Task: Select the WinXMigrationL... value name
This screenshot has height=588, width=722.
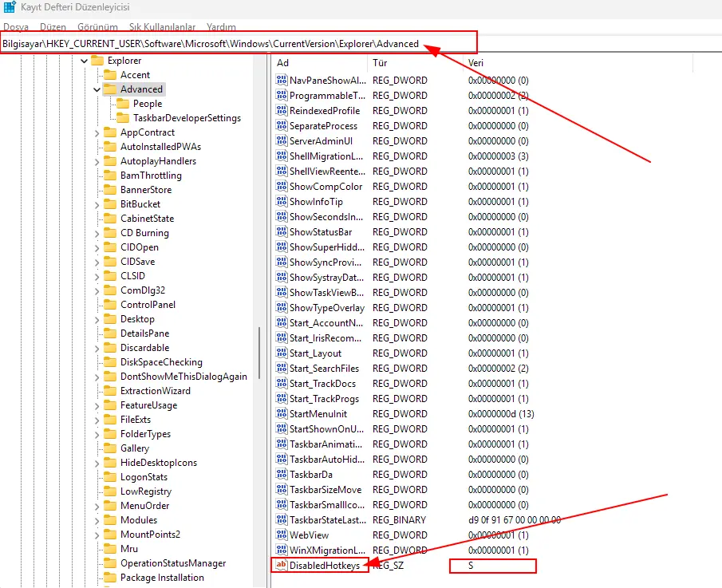Action: click(x=327, y=551)
